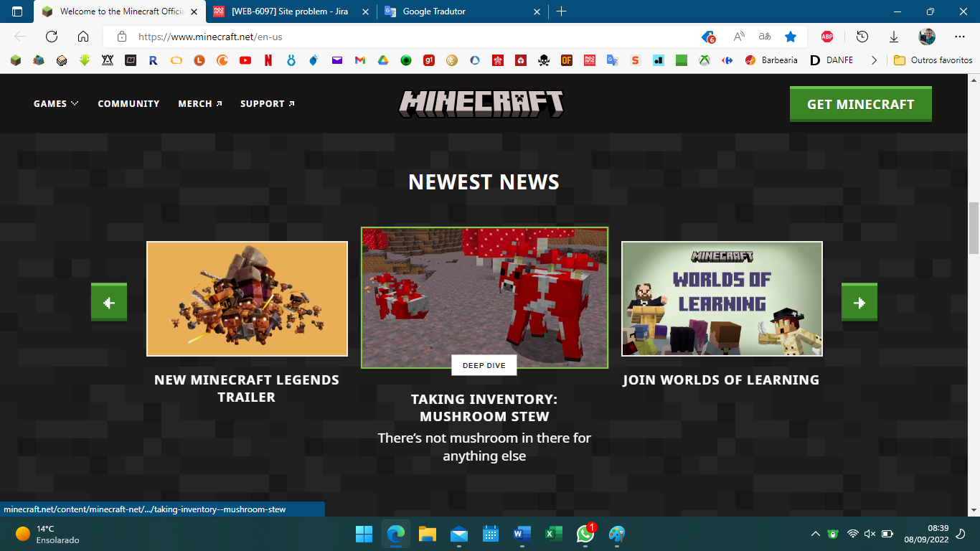The width and height of the screenshot is (980, 551).
Task: Open the Gmail bookmark icon
Action: pyautogui.click(x=360, y=60)
